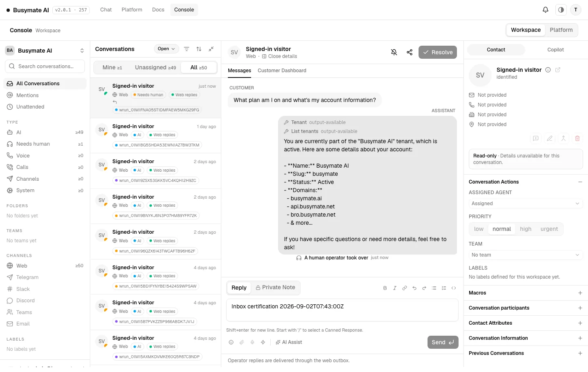Open the Chat nav item
This screenshot has height=372, width=588.
pyautogui.click(x=106, y=10)
